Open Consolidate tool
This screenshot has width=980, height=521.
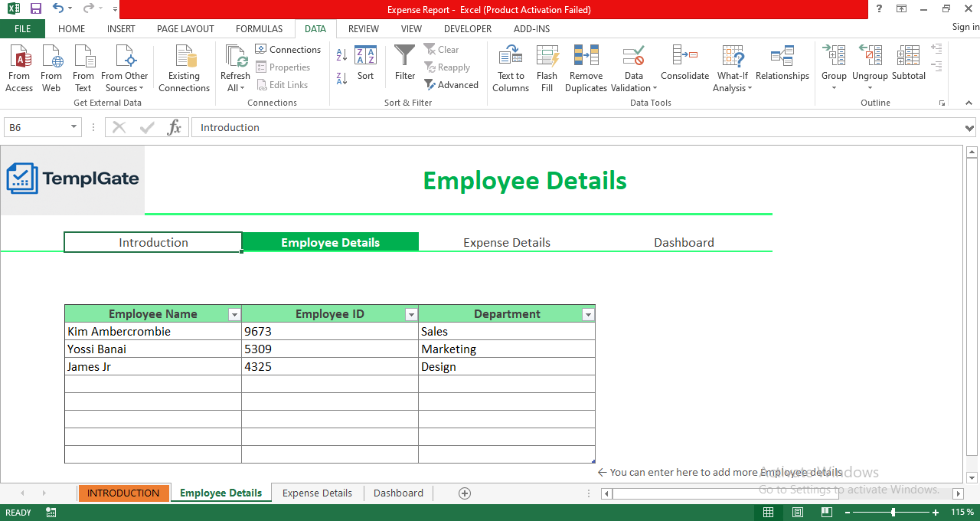coord(684,64)
